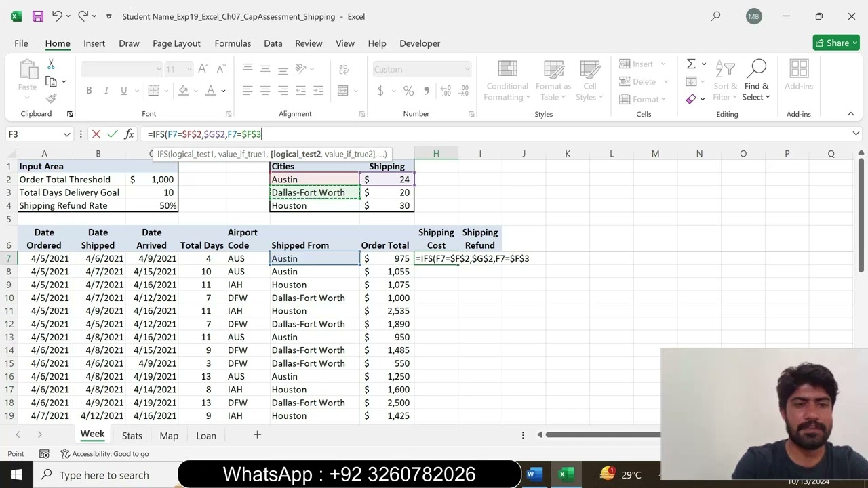The image size is (868, 488).
Task: Decrease the font size
Action: pyautogui.click(x=220, y=69)
